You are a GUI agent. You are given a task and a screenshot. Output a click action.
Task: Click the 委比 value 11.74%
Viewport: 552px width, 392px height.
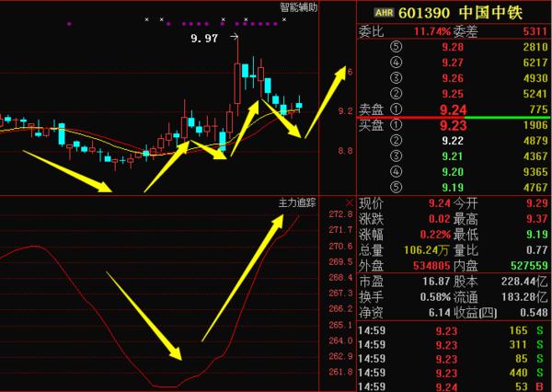[x=432, y=31]
